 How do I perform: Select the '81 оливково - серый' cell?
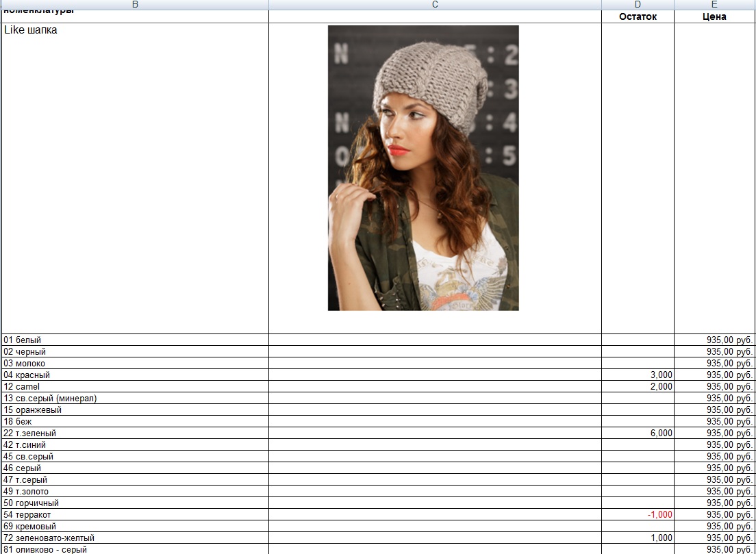pyautogui.click(x=135, y=549)
